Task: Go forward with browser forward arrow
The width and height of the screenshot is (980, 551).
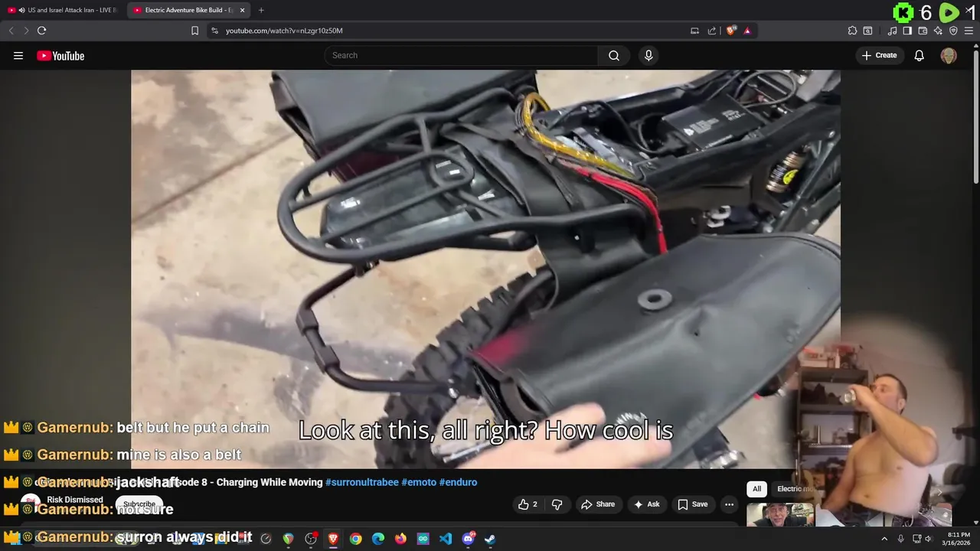Action: 26,31
